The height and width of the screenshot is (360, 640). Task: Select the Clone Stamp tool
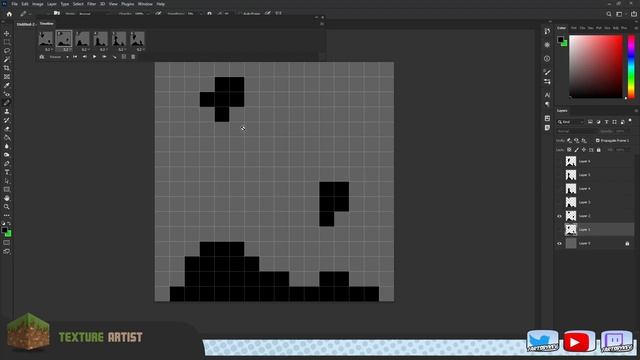pyautogui.click(x=7, y=111)
